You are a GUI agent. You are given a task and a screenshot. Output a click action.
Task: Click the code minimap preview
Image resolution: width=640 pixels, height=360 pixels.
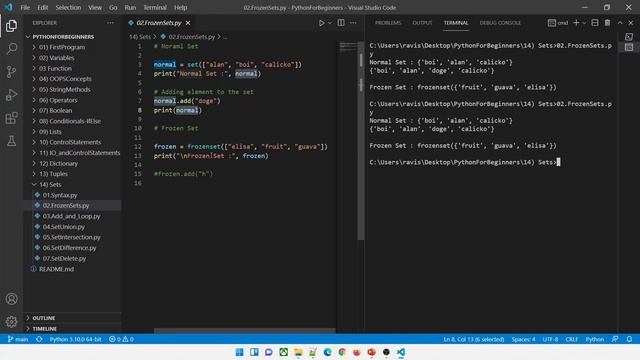tap(348, 47)
